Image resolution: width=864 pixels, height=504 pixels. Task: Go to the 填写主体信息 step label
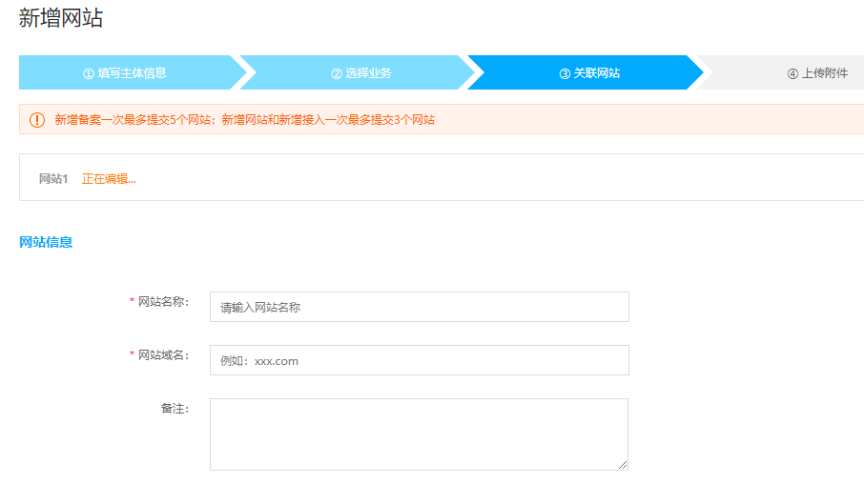tap(132, 73)
